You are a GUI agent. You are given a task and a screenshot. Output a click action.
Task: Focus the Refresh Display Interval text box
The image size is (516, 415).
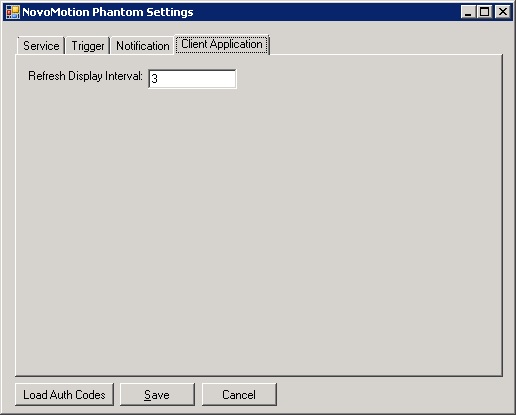pos(192,79)
